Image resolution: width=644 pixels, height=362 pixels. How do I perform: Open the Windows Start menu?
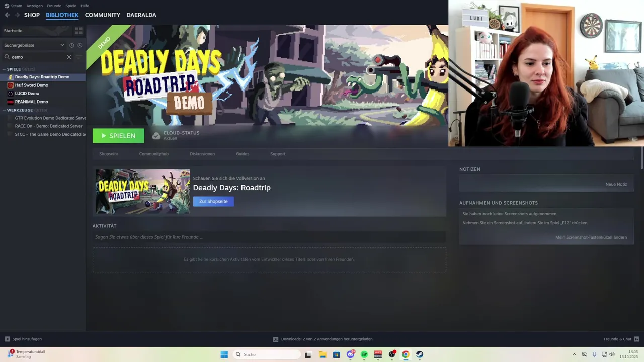(224, 354)
